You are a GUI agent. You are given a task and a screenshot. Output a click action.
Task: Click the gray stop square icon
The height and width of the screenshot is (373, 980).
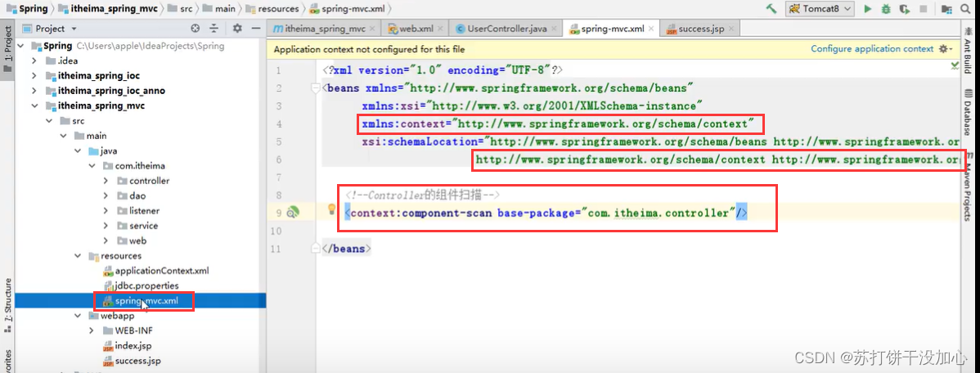click(923, 9)
